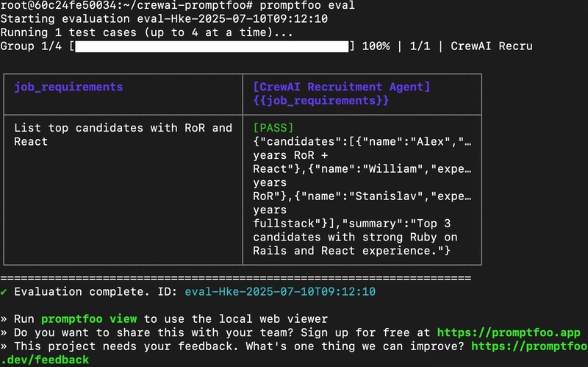Select the job_requirements column header
The image size is (588, 367).
click(x=68, y=87)
